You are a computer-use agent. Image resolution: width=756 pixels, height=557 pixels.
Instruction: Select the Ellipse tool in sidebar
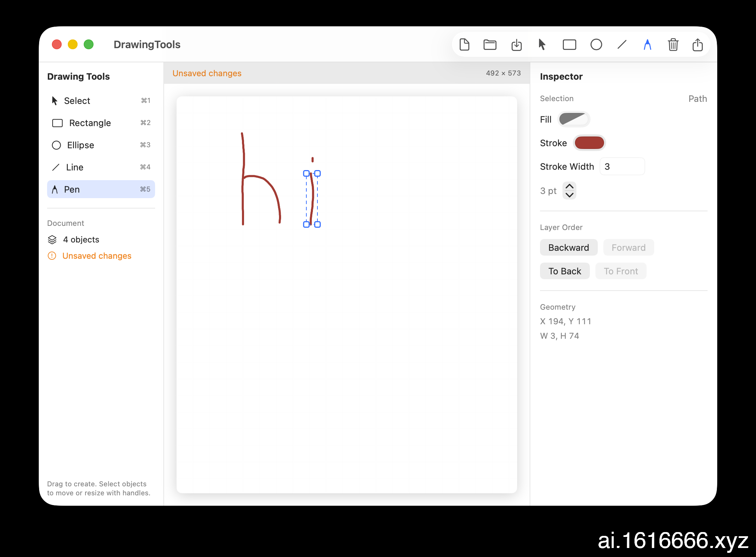pyautogui.click(x=101, y=145)
